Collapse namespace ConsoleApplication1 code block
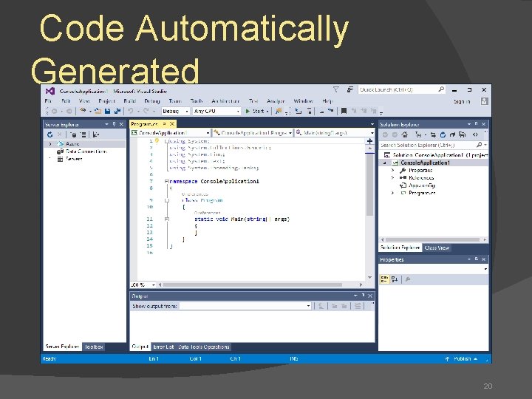 click(166, 182)
